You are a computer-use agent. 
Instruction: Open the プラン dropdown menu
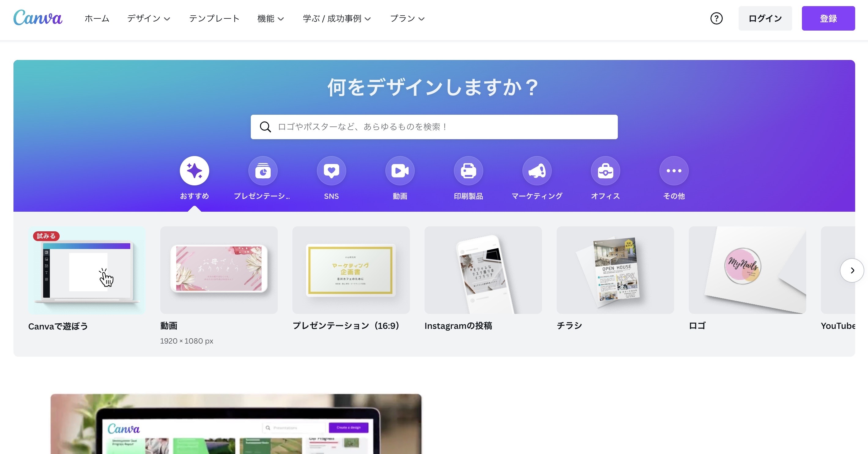(407, 19)
